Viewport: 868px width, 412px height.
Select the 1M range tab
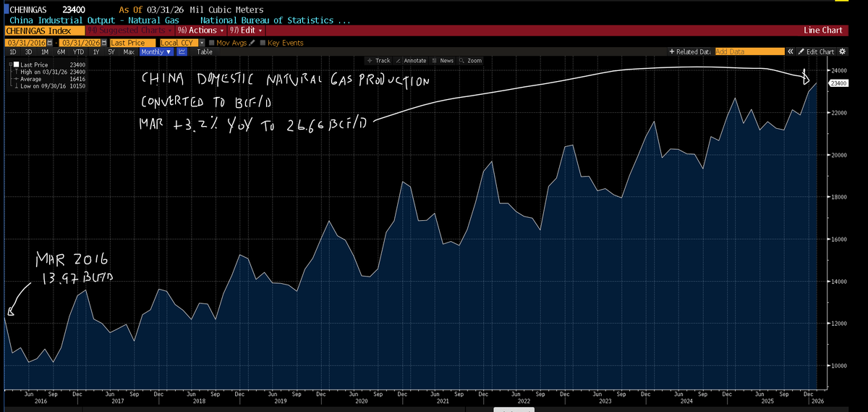pos(45,52)
